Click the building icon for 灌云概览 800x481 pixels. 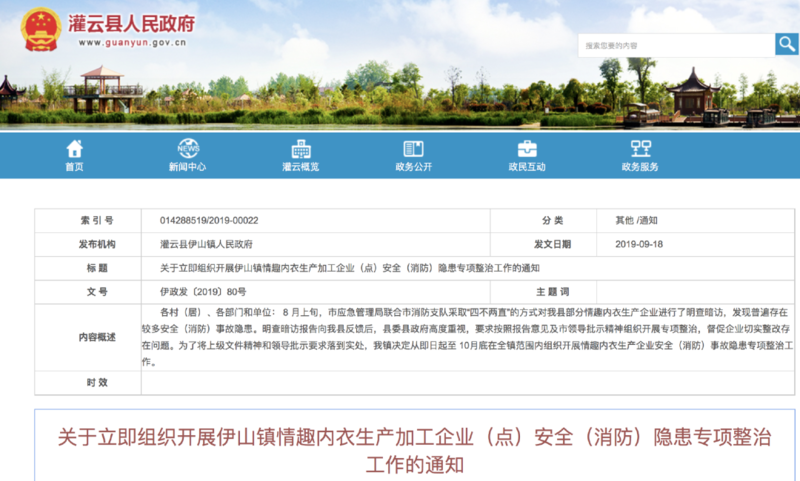tap(300, 149)
